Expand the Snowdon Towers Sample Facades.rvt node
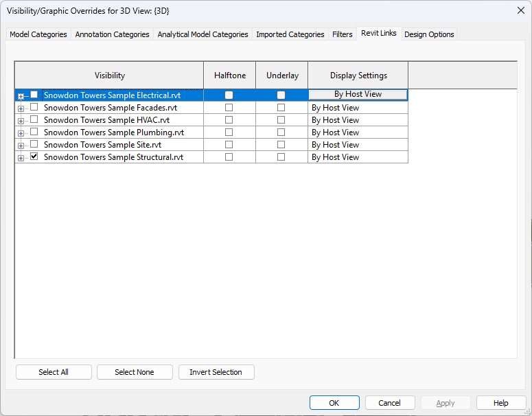 click(x=21, y=108)
